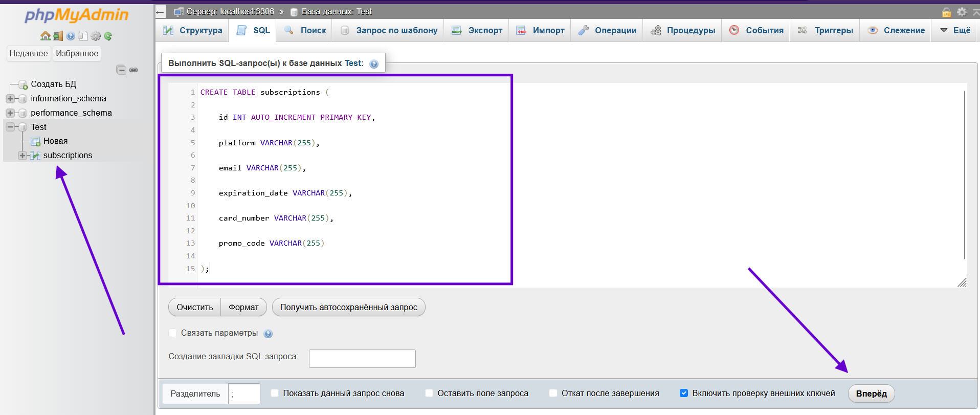Reload navigation panel with green arrow icon
This screenshot has height=415, width=980.
pos(108,36)
